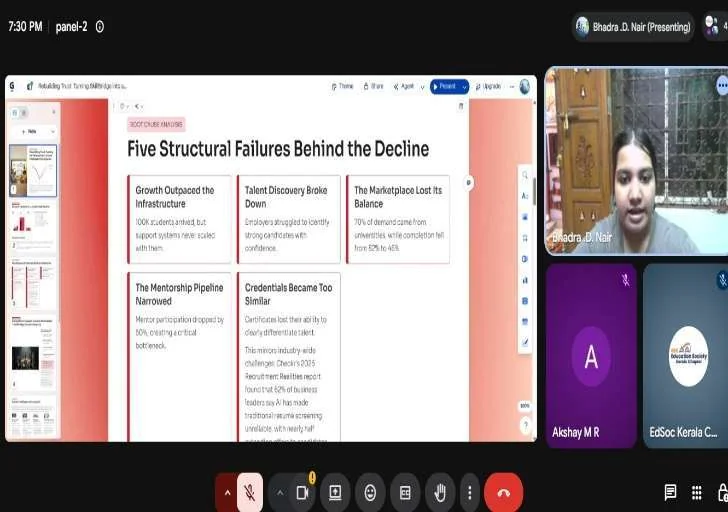Image resolution: width=728 pixels, height=512 pixels.
Task: Open the text formatting tool in insert bar
Action: point(525,196)
